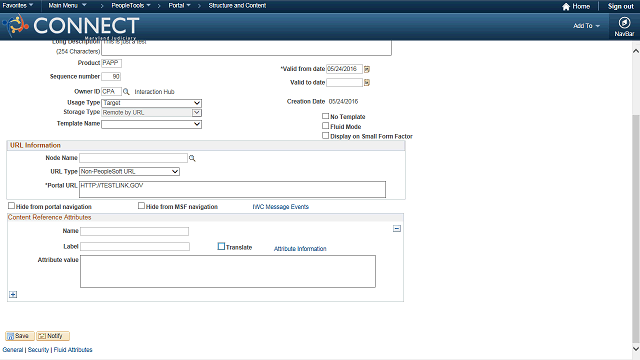Look up the Owner ID magnifier
The image size is (640, 360).
pos(126,92)
